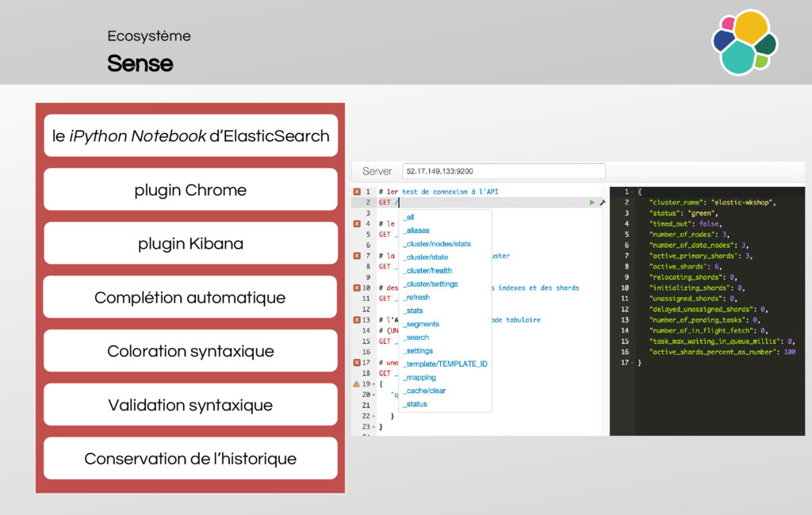Viewport: 812px width, 515px height.
Task: Click "Conservation de l'historique" box
Action: [x=190, y=459]
